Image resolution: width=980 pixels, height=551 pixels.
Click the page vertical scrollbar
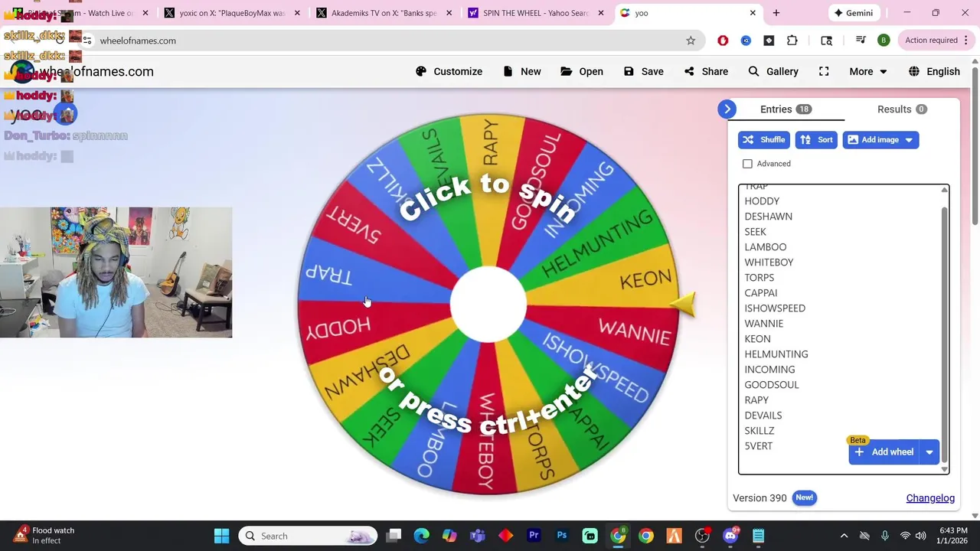pos(975,145)
